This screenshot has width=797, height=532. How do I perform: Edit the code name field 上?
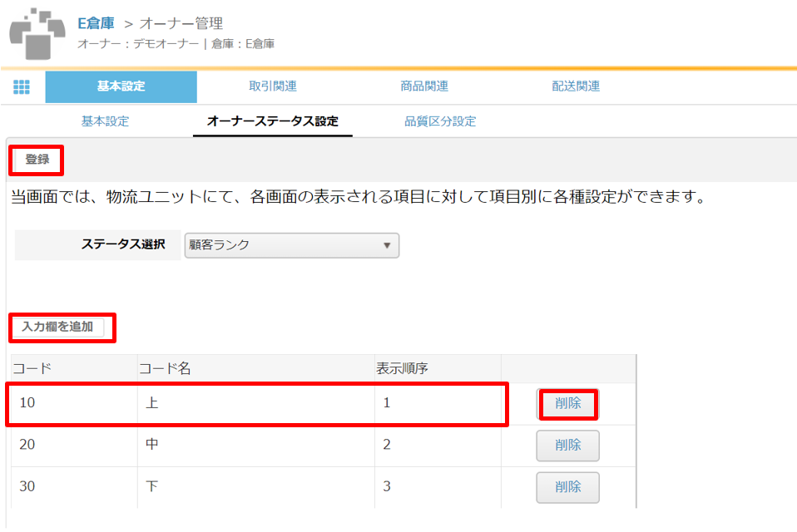tap(256, 403)
